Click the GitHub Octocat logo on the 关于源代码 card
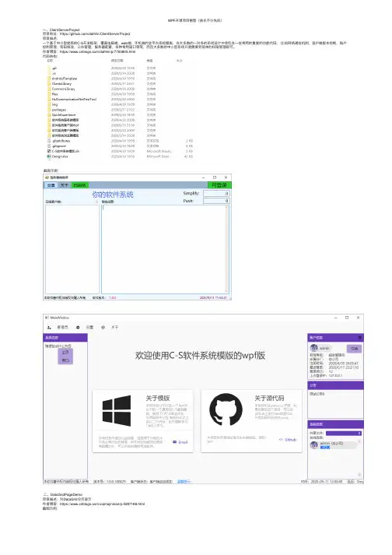This screenshot has width=392, height=555. (x=226, y=410)
